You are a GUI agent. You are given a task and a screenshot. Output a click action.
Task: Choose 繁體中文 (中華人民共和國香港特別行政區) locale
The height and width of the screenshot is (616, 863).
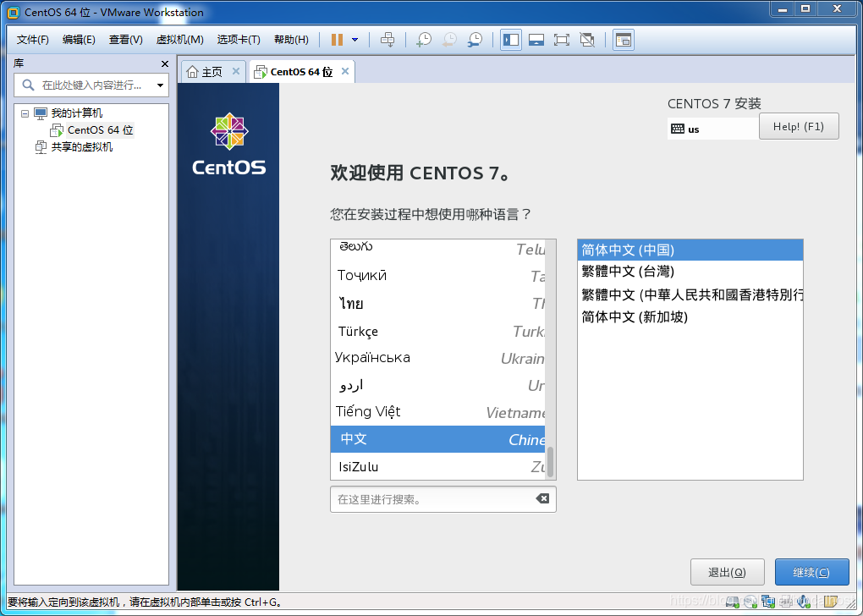[x=690, y=294]
